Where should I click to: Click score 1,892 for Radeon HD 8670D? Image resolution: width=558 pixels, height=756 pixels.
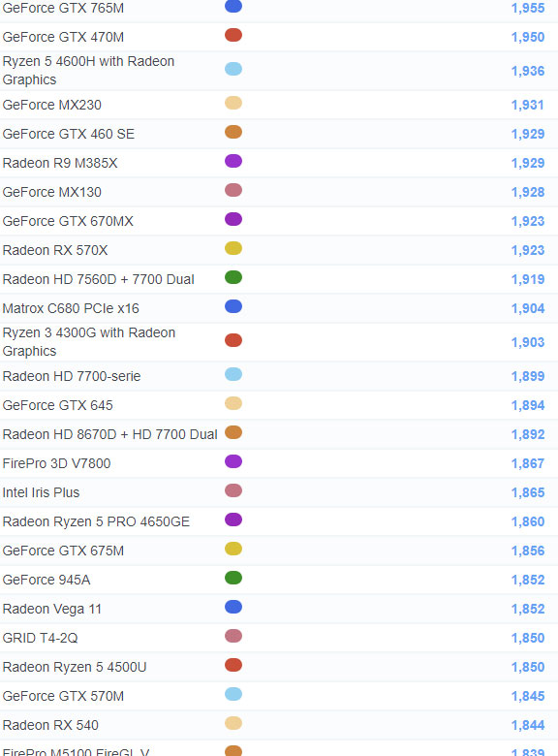528,434
